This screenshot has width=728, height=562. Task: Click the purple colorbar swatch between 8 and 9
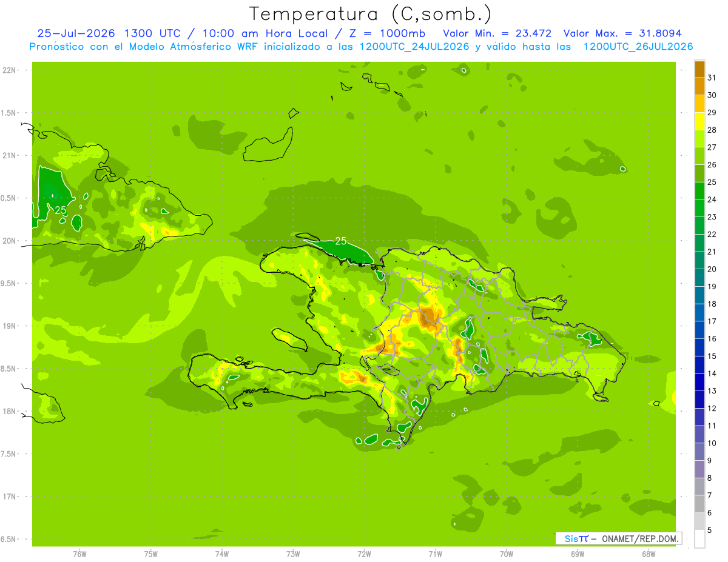pyautogui.click(x=699, y=469)
